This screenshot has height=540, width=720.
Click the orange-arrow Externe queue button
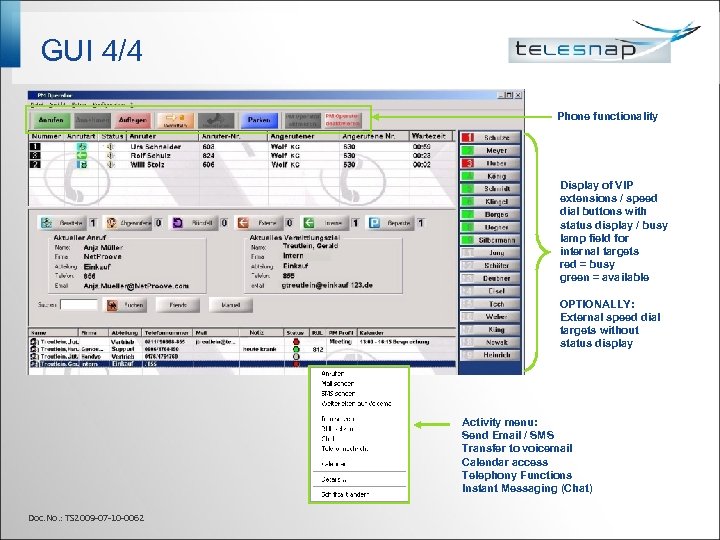259,223
